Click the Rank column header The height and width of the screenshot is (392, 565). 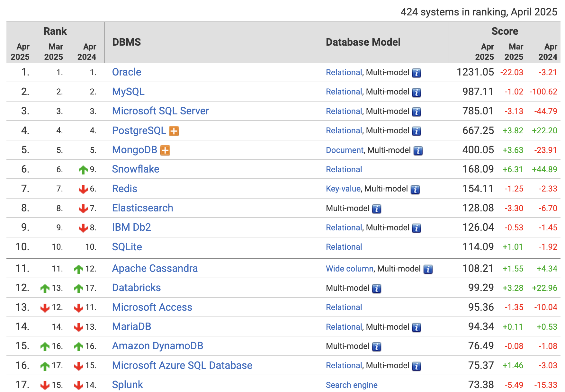point(55,31)
